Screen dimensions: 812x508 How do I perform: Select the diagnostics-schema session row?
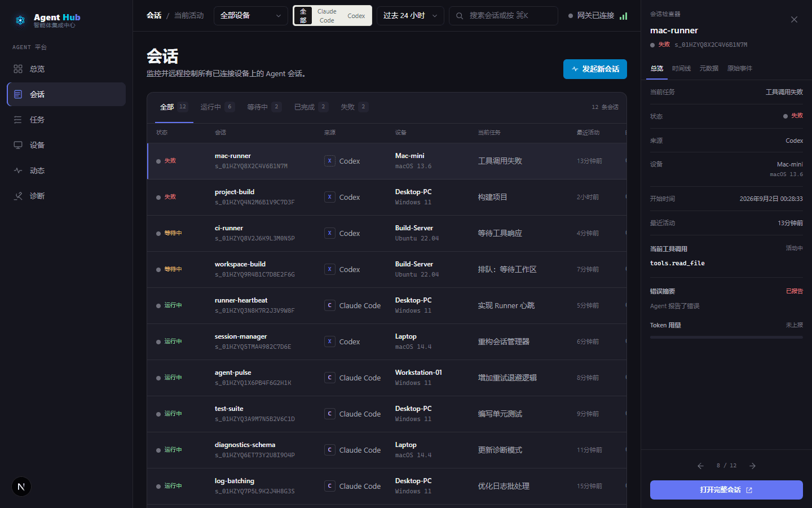(387, 450)
